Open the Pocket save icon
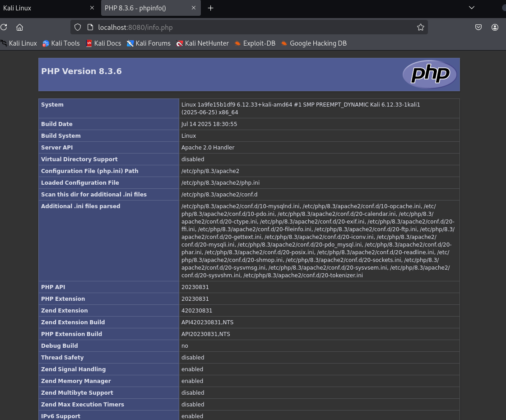Image resolution: width=506 pixels, height=420 pixels. click(x=478, y=27)
